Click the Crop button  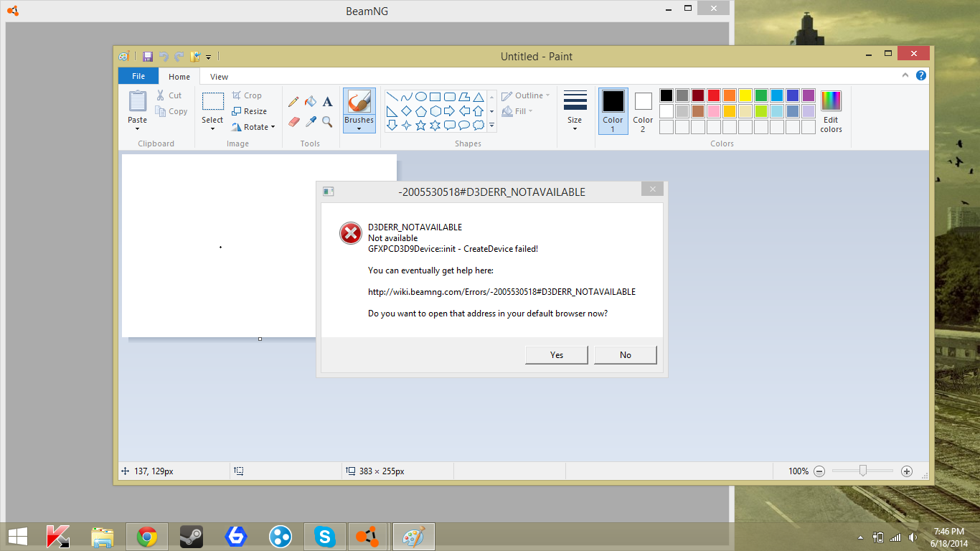click(x=247, y=95)
